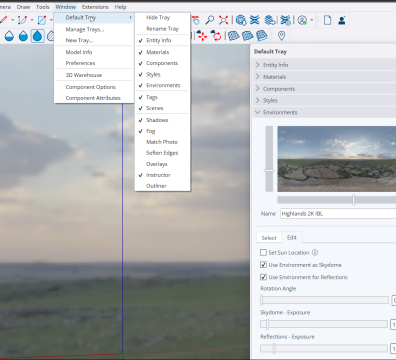396x360 pixels.
Task: Click the red rotate arrows icon
Action: coord(216,36)
